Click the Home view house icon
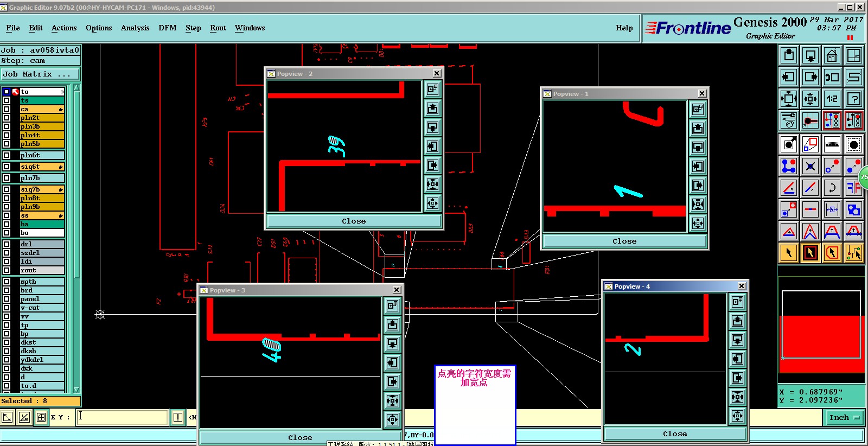Screen dimensions: 868x446 [832, 55]
